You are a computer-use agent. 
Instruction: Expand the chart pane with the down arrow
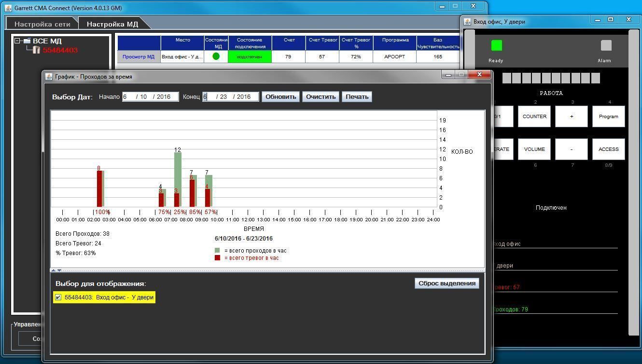59,270
